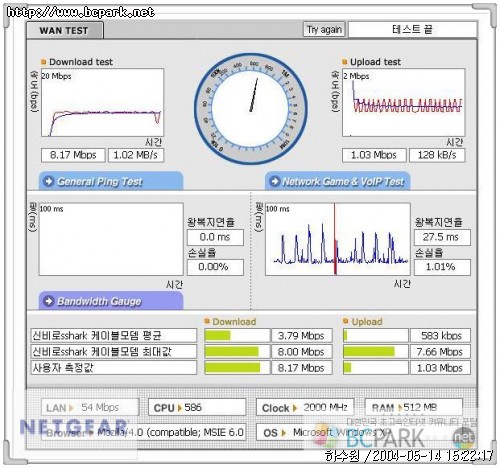500x468 pixels.
Task: Click the 테스트 끝 status field
Action: (413, 30)
